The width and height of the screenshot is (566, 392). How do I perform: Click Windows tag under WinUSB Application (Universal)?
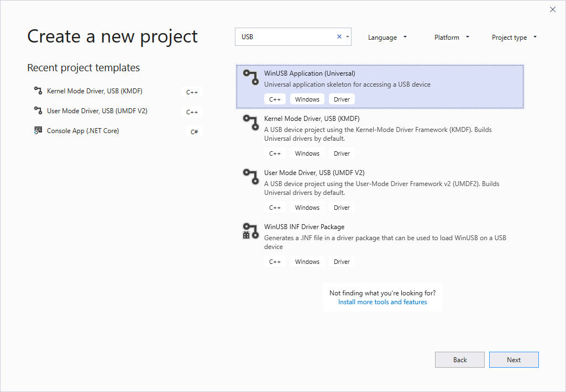(x=307, y=99)
